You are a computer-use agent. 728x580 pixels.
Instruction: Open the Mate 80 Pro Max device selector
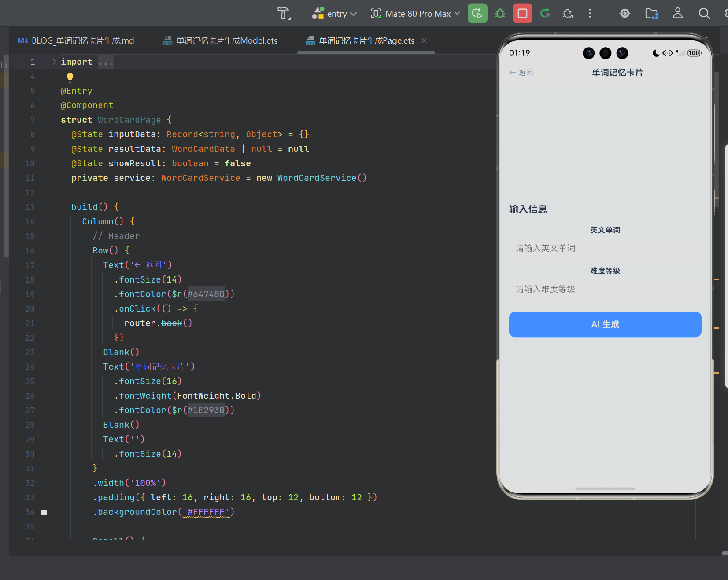(416, 14)
